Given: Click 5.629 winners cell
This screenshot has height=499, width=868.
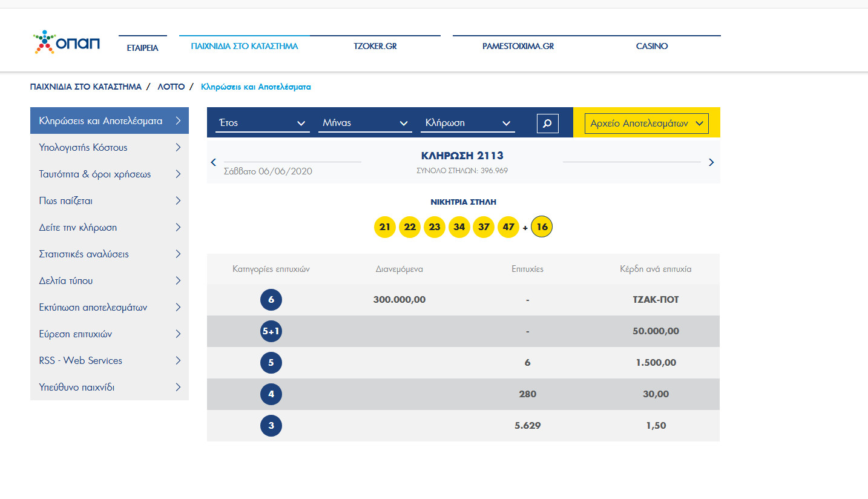Looking at the screenshot, I should pyautogui.click(x=528, y=426).
